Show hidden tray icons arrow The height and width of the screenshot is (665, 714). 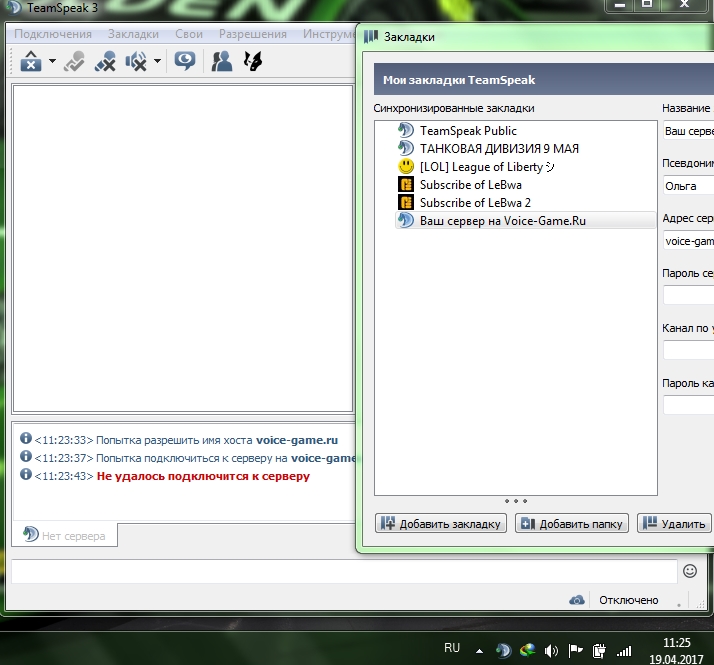[x=479, y=651]
